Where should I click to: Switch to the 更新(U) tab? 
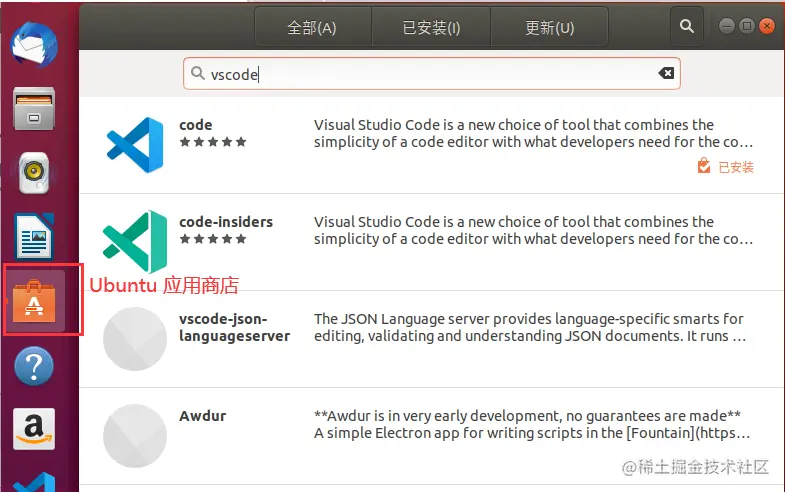(550, 28)
